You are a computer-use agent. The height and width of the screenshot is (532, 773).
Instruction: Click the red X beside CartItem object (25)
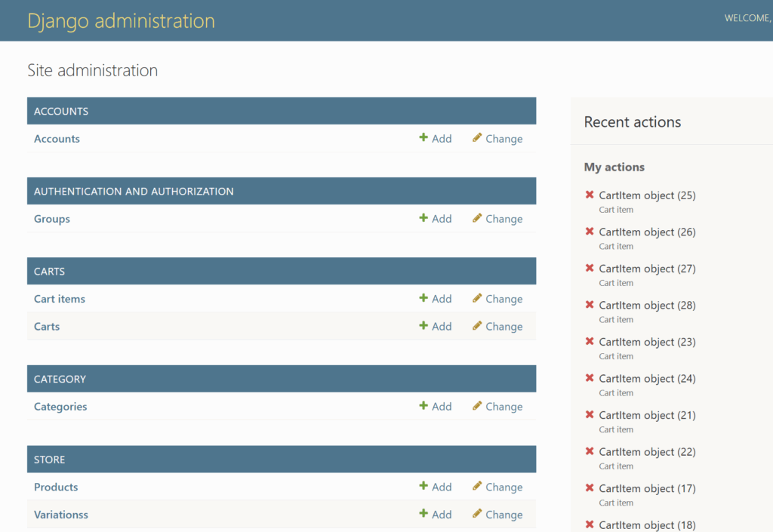tap(590, 195)
